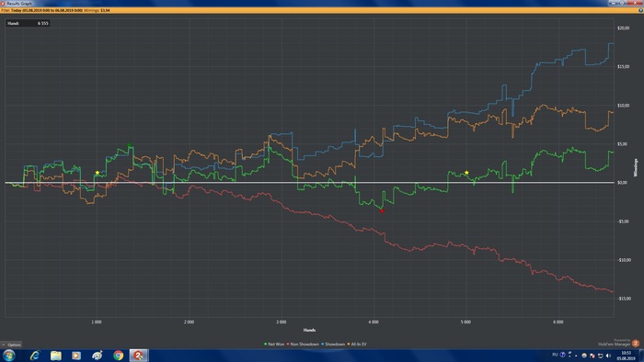This screenshot has width=644, height=362.
Task: Click the -$15,00 axis label
Action: coord(624,299)
